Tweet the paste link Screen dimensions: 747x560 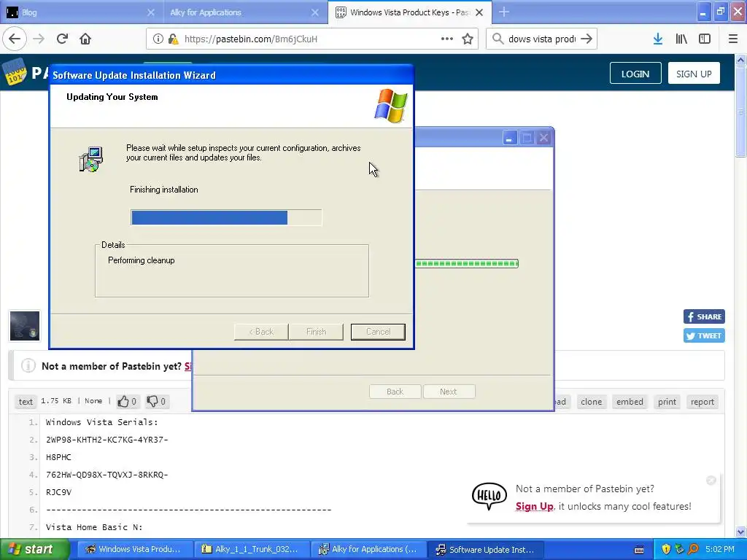point(704,335)
